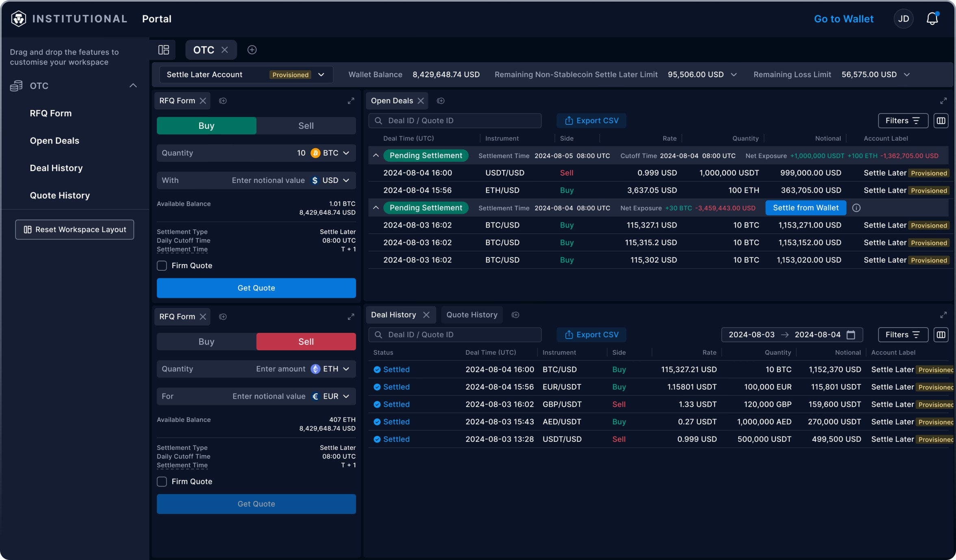Expand the Remaining Loss Limit dropdown

click(907, 74)
